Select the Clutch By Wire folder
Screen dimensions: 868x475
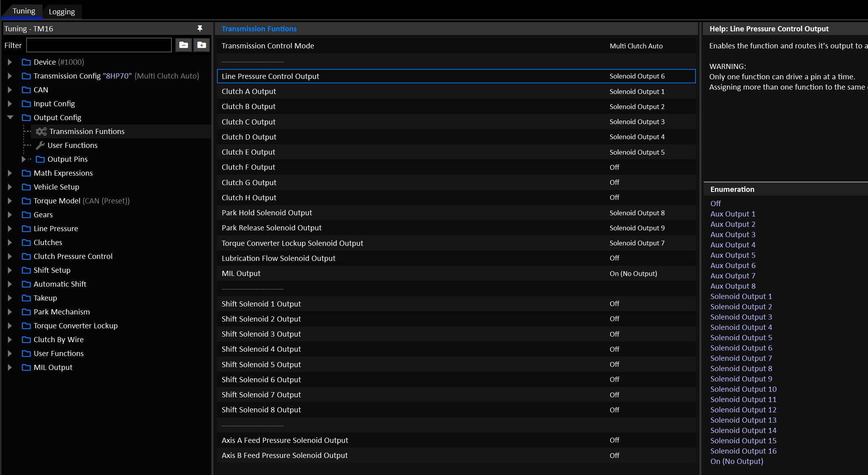point(59,339)
